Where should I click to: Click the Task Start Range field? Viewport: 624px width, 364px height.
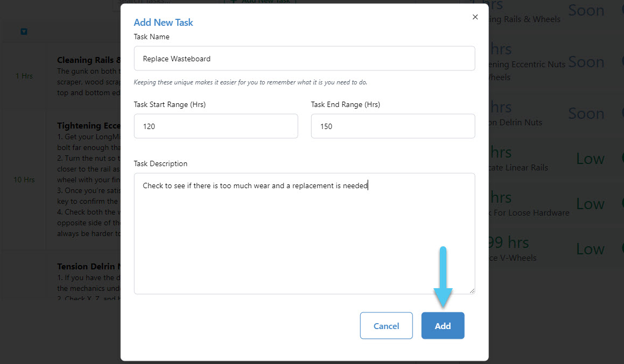coord(215,126)
